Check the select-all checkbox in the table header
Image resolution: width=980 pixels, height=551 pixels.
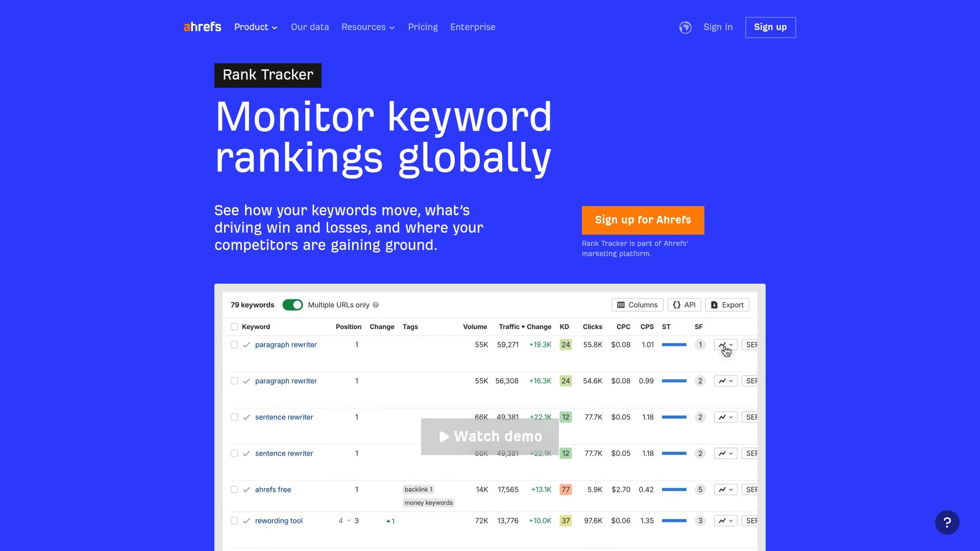[235, 327]
